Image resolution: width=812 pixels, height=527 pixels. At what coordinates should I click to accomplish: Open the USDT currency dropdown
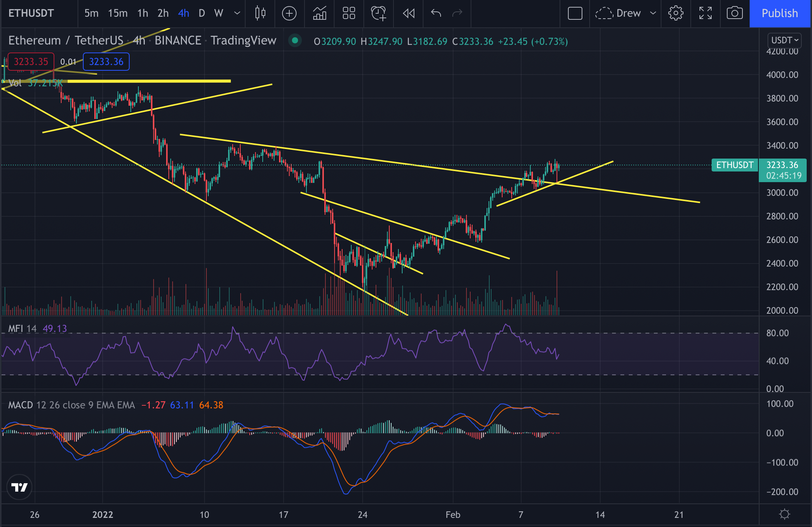(784, 40)
